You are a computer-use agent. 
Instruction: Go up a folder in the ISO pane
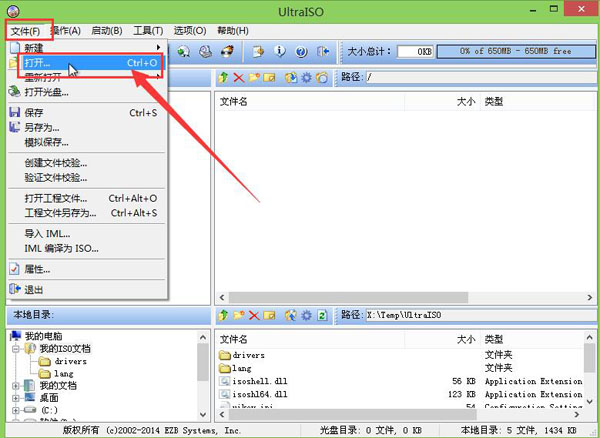point(223,78)
